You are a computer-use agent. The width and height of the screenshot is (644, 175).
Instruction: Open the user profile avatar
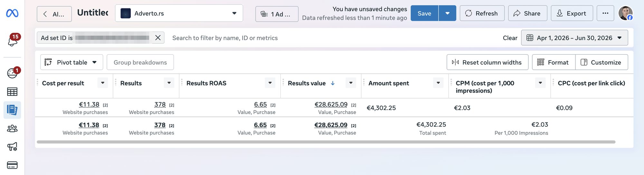[x=626, y=13]
